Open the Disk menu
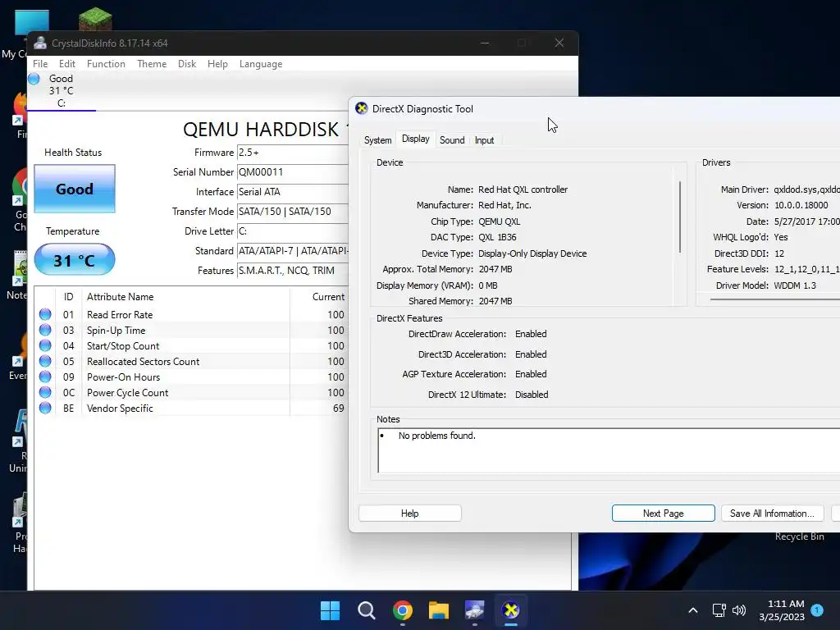 click(187, 64)
